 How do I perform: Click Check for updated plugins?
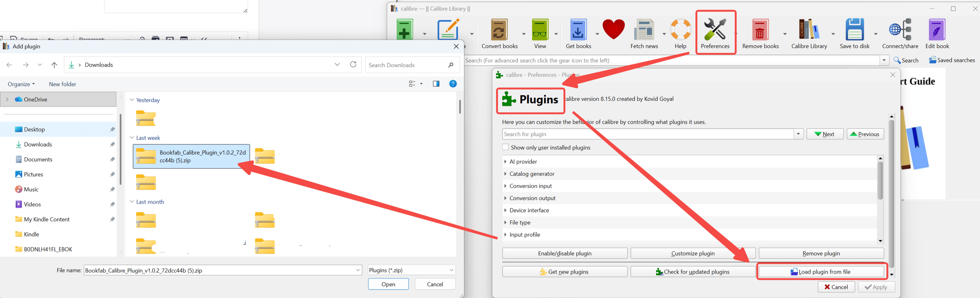[x=693, y=272]
